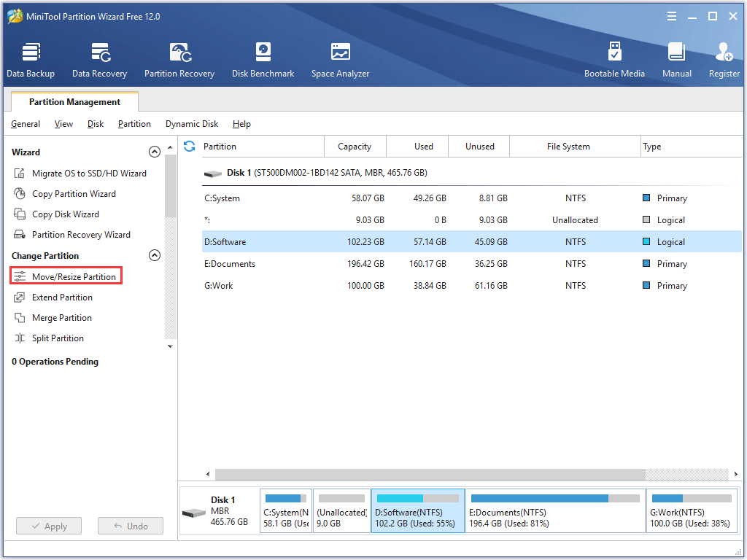This screenshot has height=560, width=747.
Task: Refresh the partition list
Action: point(190,146)
